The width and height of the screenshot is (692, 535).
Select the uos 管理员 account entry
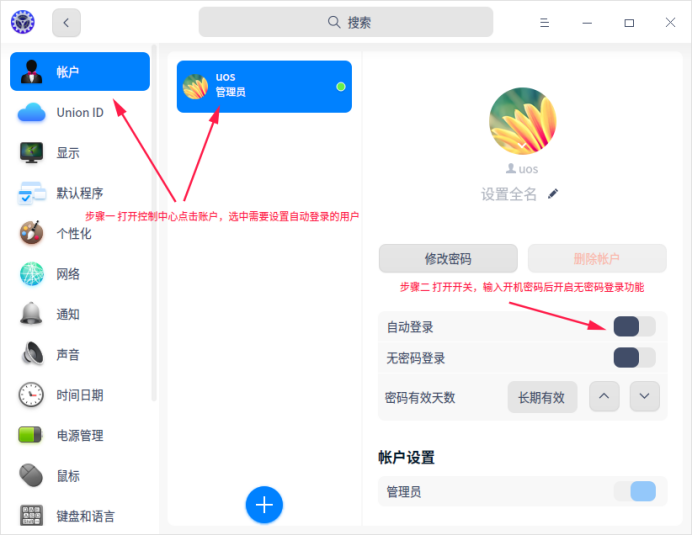point(264,87)
